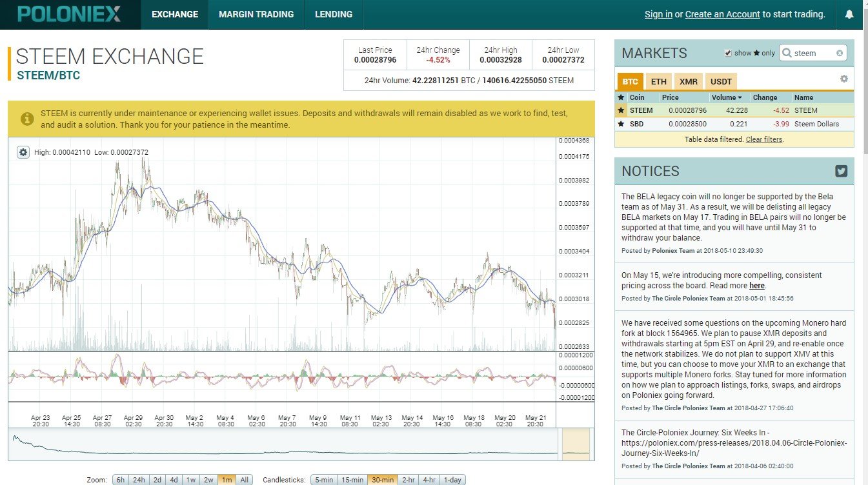The height and width of the screenshot is (485, 868).
Task: Sort markets by the star column header
Action: pos(621,97)
